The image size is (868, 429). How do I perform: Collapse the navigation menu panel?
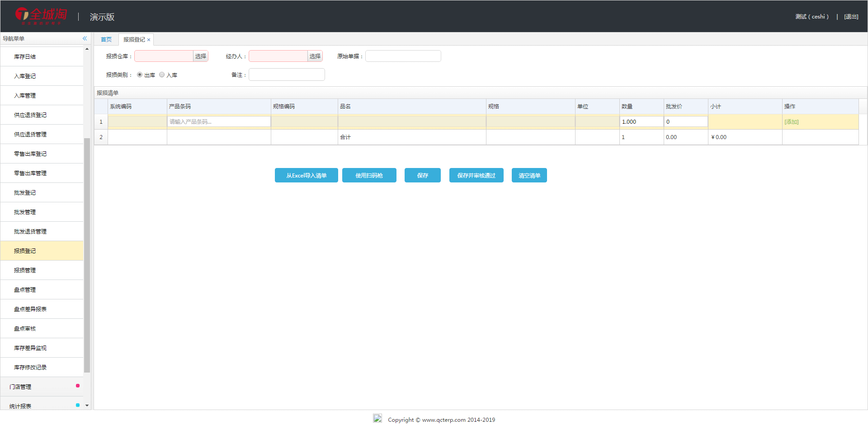coord(85,38)
